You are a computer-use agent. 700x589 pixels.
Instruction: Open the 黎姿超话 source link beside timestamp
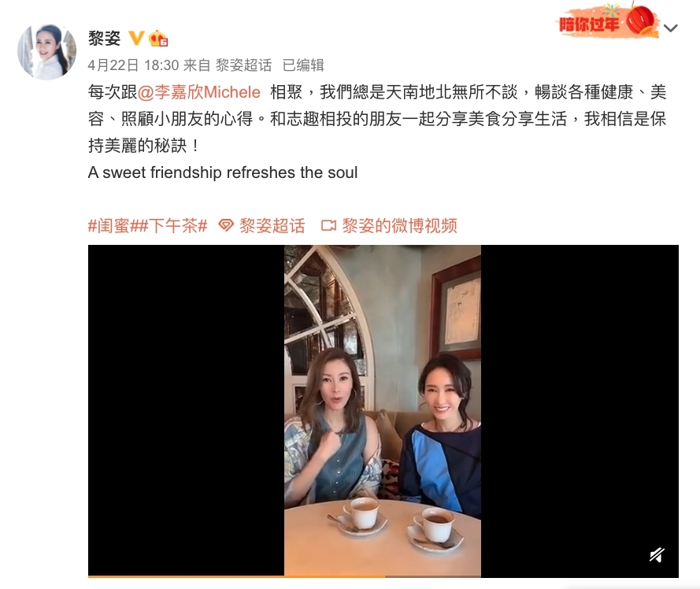pyautogui.click(x=244, y=65)
